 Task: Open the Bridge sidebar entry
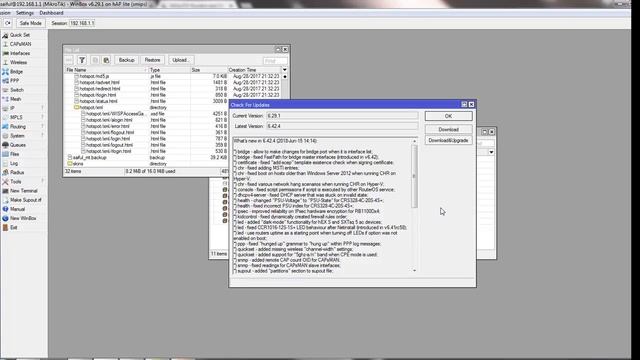click(x=16, y=72)
